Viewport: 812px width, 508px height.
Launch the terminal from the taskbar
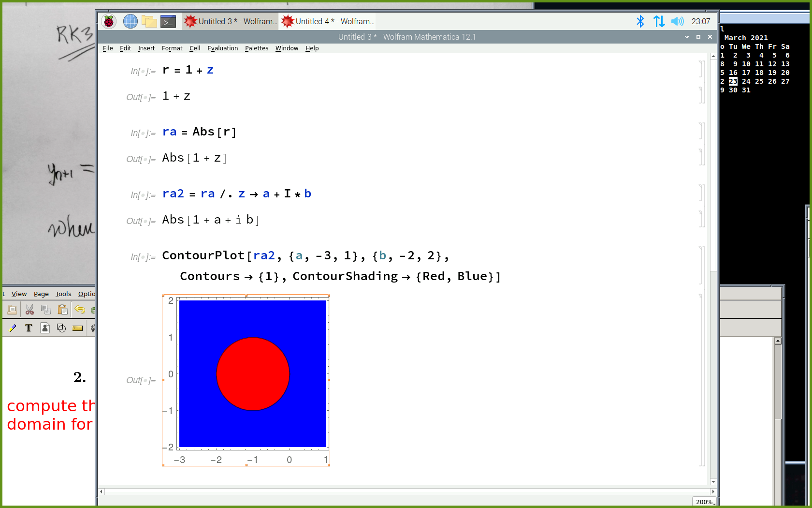(x=168, y=21)
